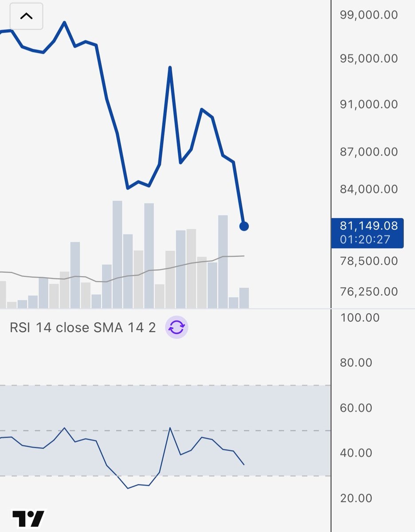Open the RSI 14 close SMA indicator label
This screenshot has width=415, height=532.
pyautogui.click(x=82, y=328)
